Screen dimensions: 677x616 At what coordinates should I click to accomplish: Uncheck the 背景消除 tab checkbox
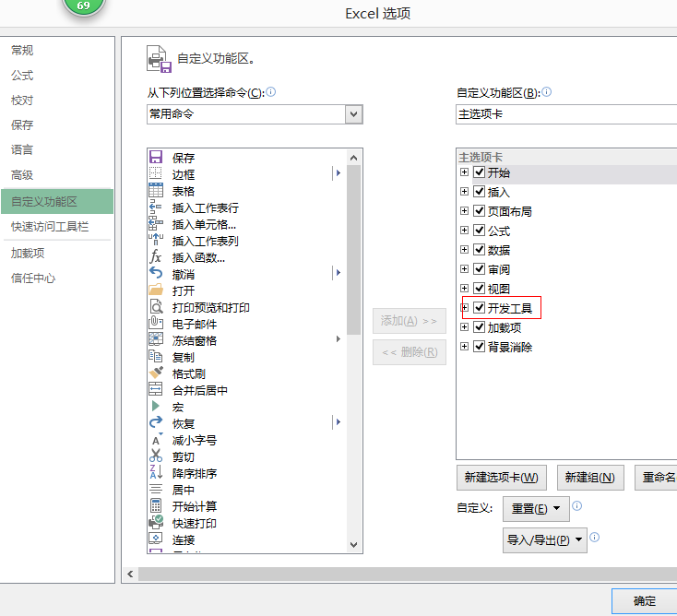point(479,346)
